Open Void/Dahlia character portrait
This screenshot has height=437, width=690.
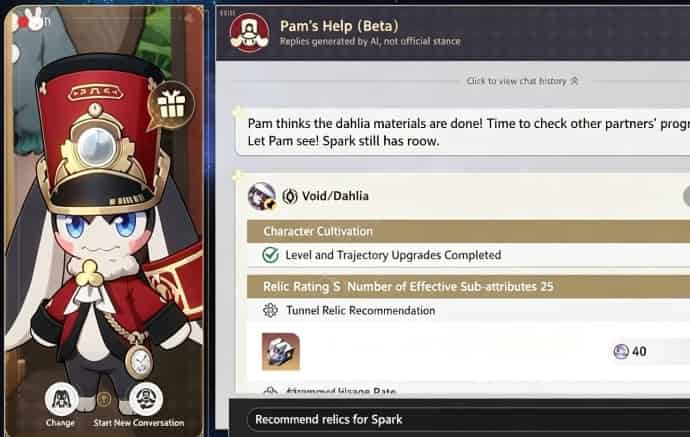(x=261, y=196)
